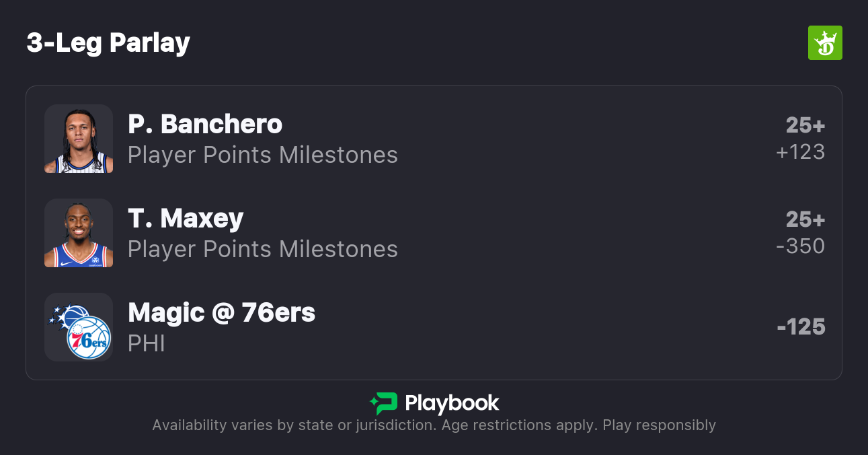The height and width of the screenshot is (455, 868).
Task: Click Banchero's Player Points Milestones label
Action: click(262, 155)
